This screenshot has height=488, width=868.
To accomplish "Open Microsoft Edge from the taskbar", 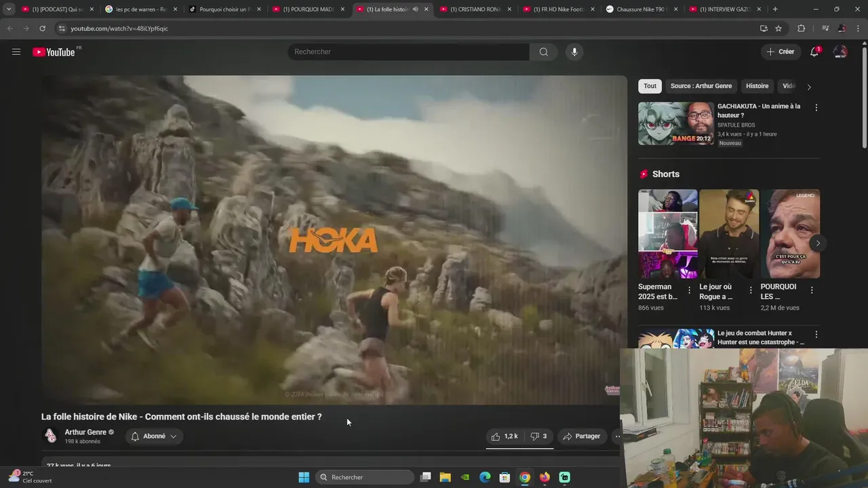I will click(x=485, y=477).
